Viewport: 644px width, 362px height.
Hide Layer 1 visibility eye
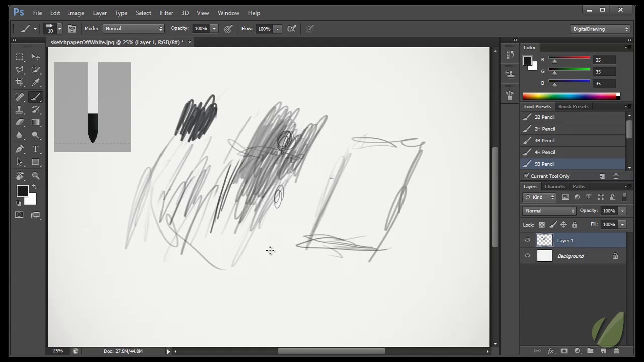click(x=527, y=240)
